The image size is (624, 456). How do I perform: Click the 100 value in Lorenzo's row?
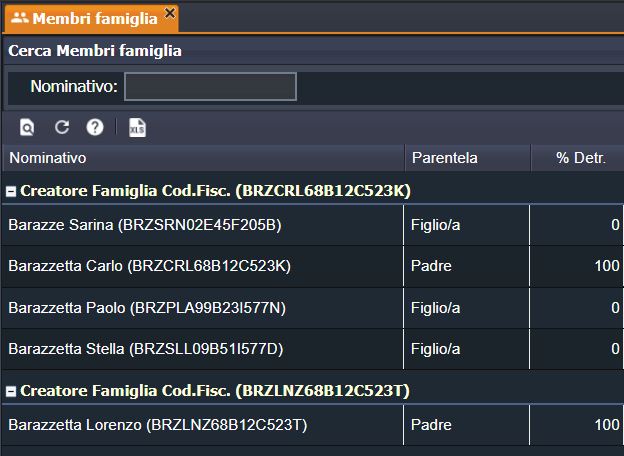tap(607, 425)
